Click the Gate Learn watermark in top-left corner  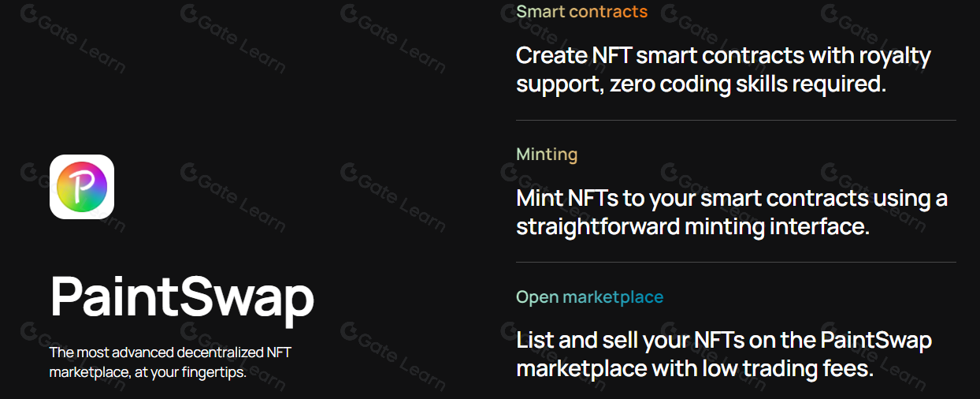click(71, 35)
